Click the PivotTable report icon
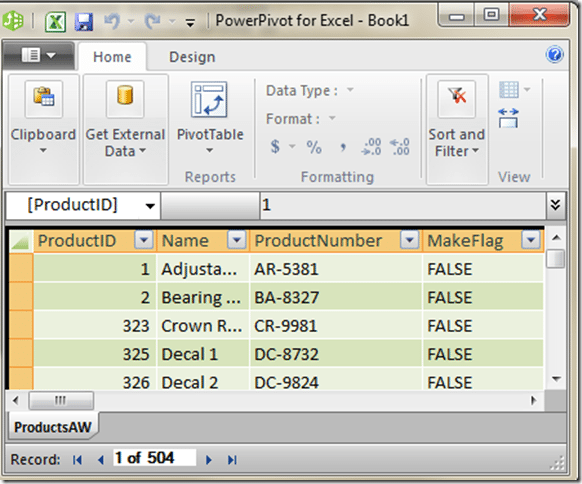The width and height of the screenshot is (582, 484). [209, 99]
